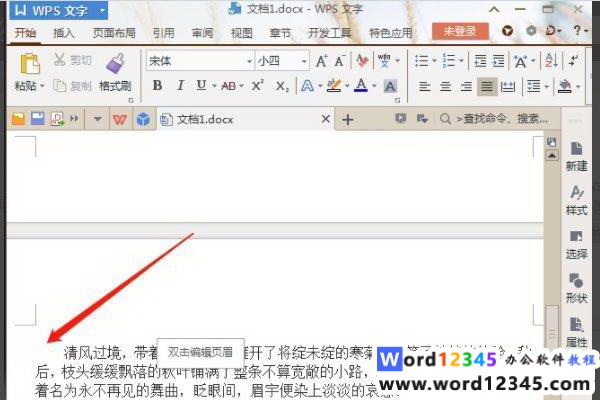The height and width of the screenshot is (400, 600).
Task: Click the red Not Logged In button
Action: click(x=459, y=32)
